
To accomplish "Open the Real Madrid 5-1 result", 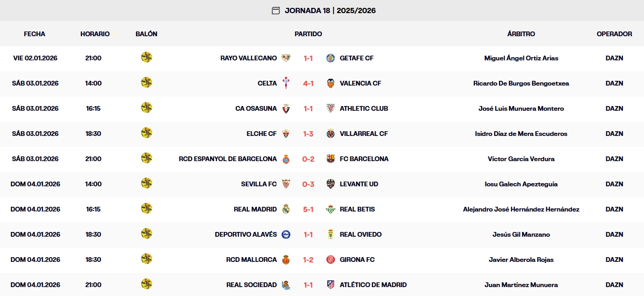I will [308, 209].
